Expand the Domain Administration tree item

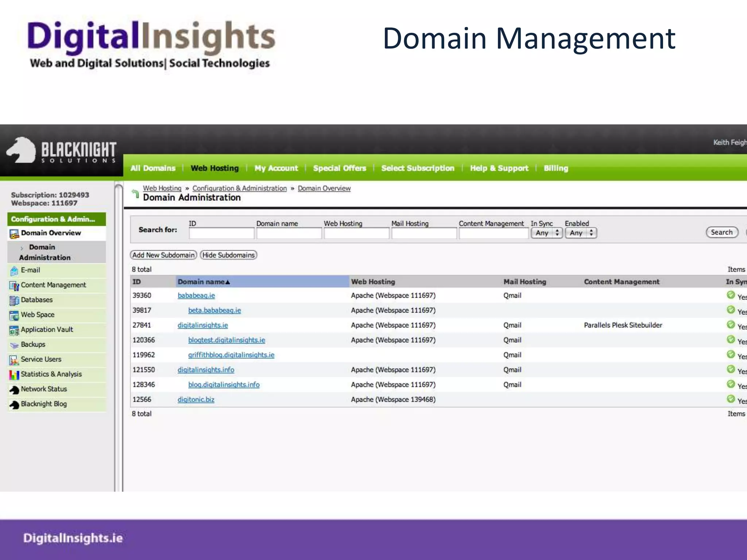coord(22,248)
